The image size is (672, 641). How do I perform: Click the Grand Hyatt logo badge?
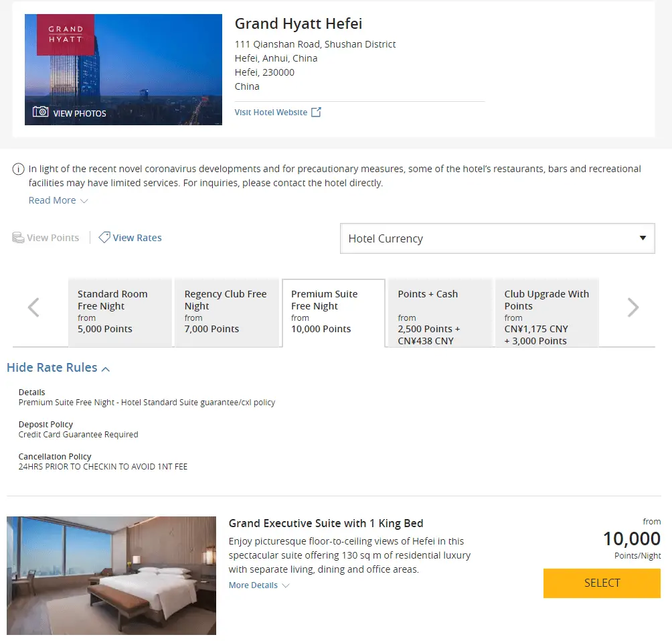(66, 35)
